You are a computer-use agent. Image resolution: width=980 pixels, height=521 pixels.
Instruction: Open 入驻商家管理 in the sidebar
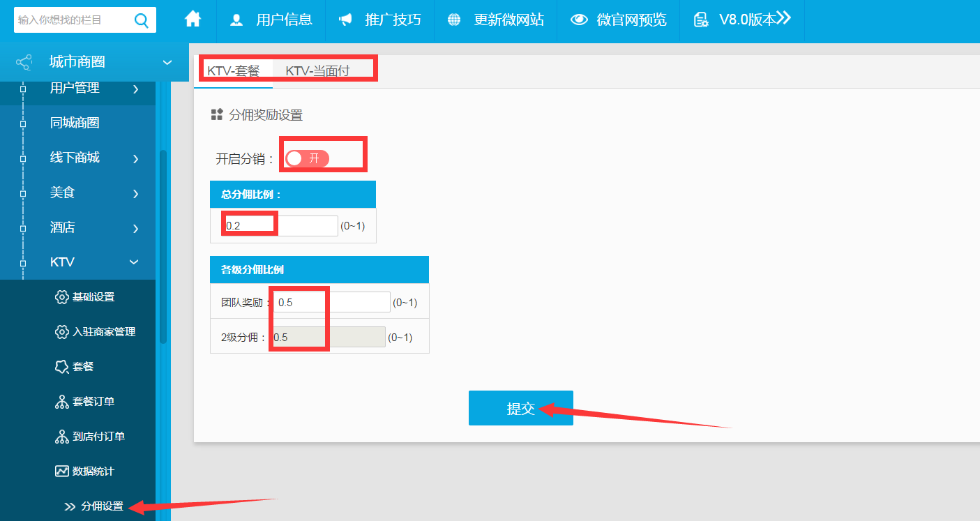[103, 332]
